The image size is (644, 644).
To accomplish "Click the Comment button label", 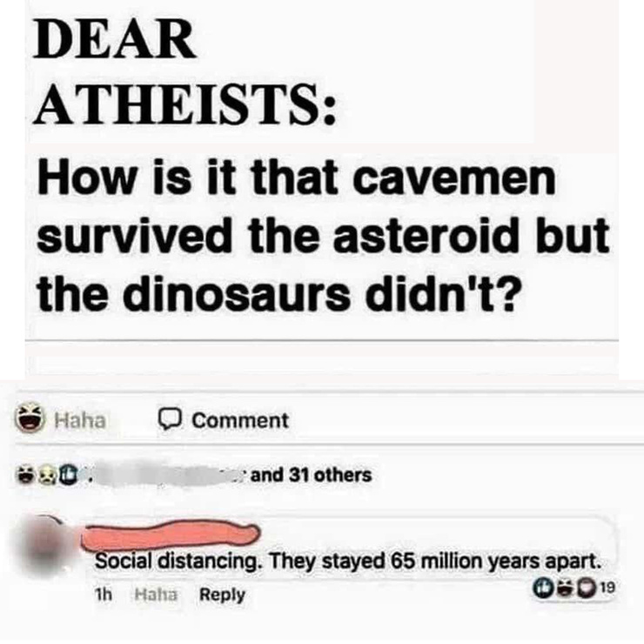I will point(240,420).
